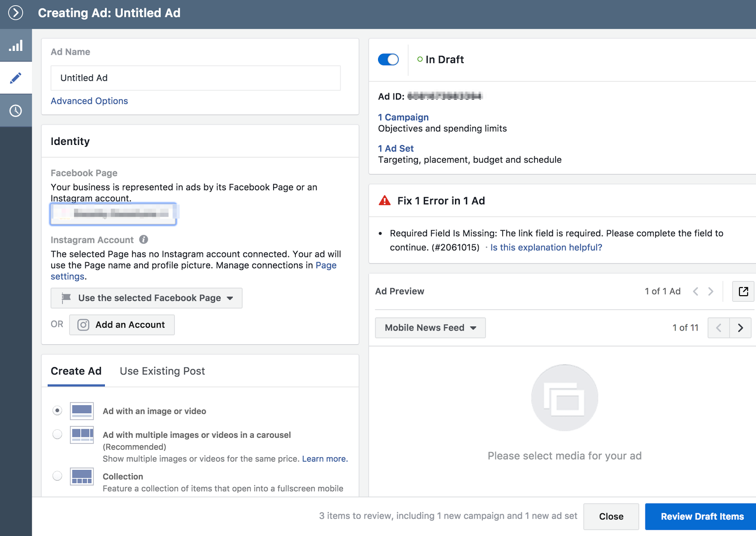Click '1 of 1 Ad' counter text
The image size is (756, 536).
(662, 291)
